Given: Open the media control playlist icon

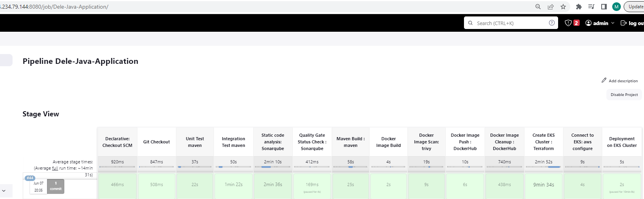Looking at the screenshot, I should (x=591, y=7).
